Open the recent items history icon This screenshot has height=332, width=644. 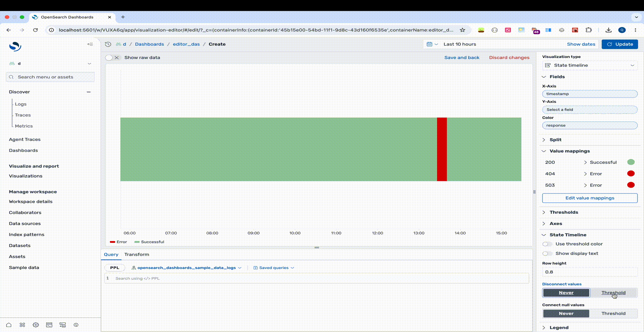tap(108, 44)
